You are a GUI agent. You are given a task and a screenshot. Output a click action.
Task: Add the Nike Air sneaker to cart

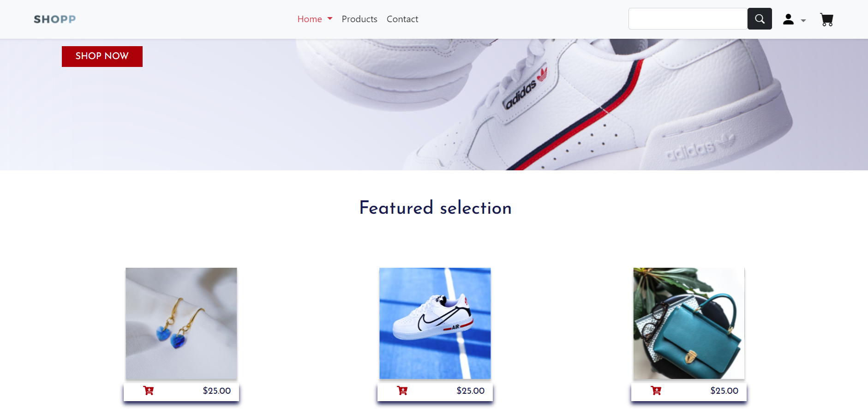pyautogui.click(x=402, y=391)
